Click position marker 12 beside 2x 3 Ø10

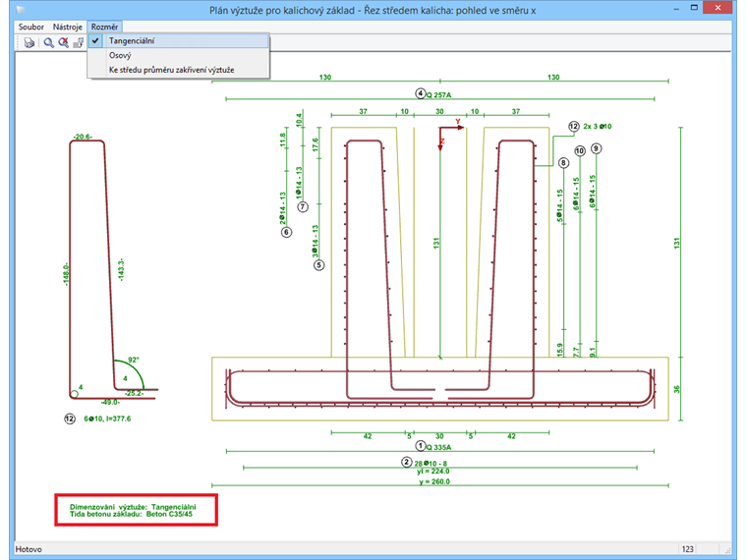(x=574, y=126)
